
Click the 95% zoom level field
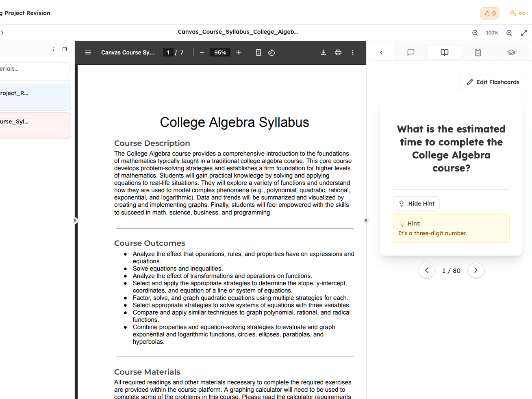[x=220, y=52]
